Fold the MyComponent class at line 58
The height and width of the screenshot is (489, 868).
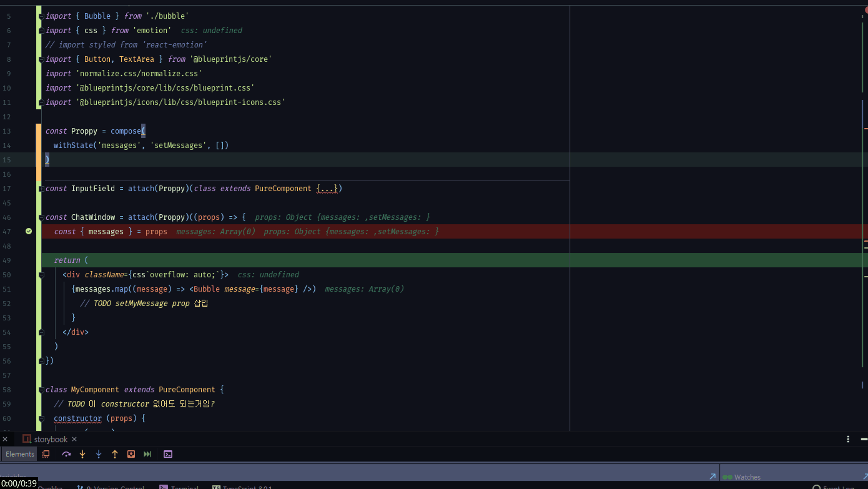41,389
